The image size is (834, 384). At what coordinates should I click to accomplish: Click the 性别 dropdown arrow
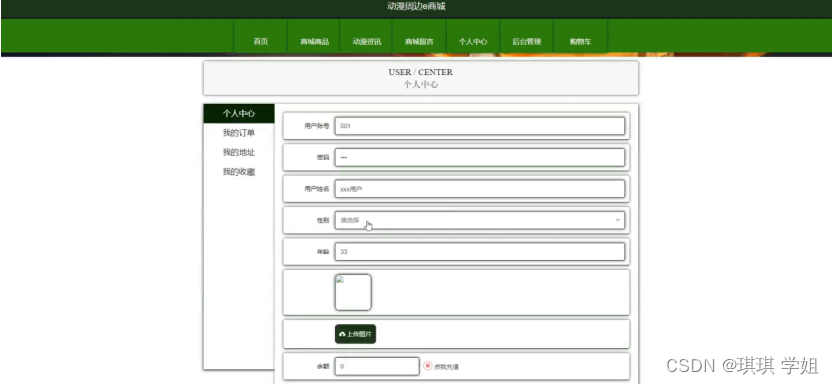[618, 220]
